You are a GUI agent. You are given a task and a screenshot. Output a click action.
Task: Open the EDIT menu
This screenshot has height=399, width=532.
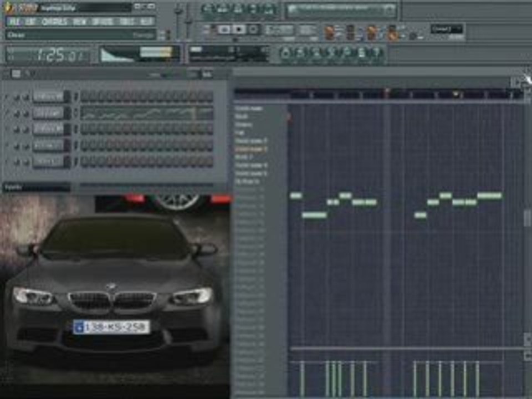point(31,22)
